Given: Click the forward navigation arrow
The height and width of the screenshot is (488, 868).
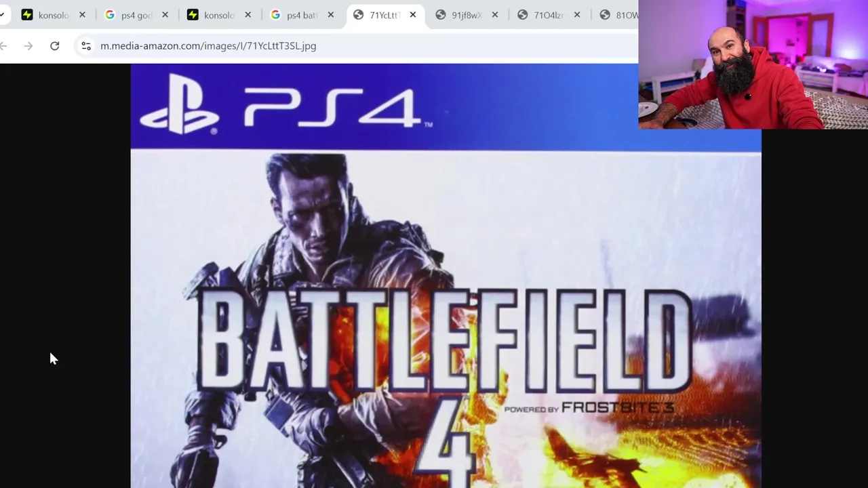Looking at the screenshot, I should [x=28, y=46].
